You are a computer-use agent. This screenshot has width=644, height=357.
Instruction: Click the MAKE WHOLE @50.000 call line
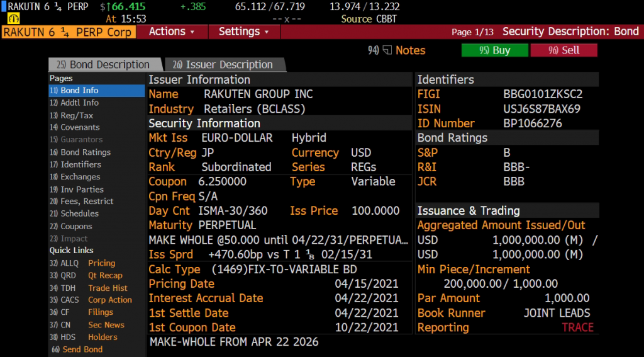(279, 240)
